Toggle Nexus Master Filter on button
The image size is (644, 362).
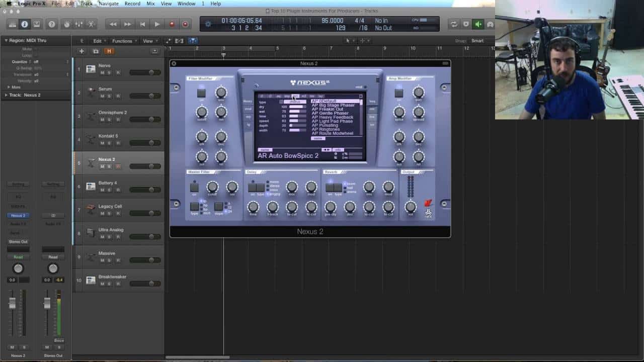(194, 187)
